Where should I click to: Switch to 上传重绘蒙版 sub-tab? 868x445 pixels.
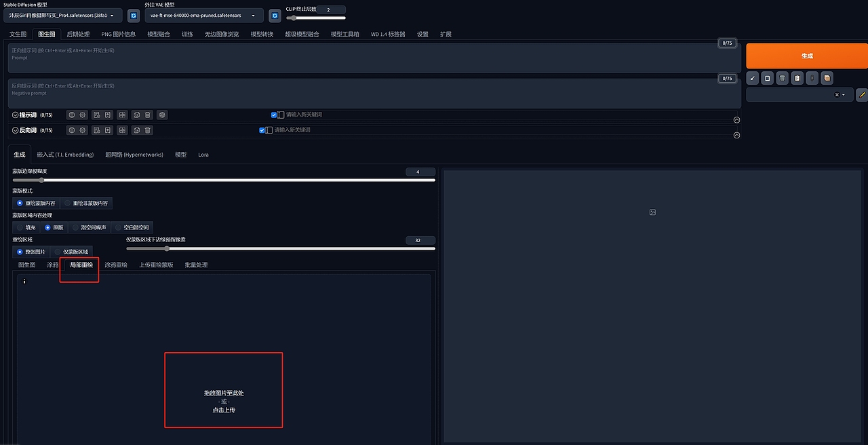(156, 265)
